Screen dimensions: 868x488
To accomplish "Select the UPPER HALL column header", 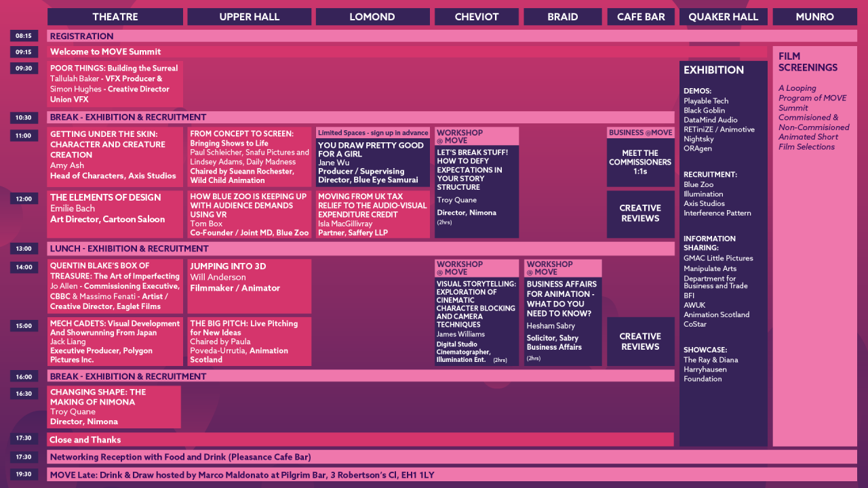I will tap(250, 17).
